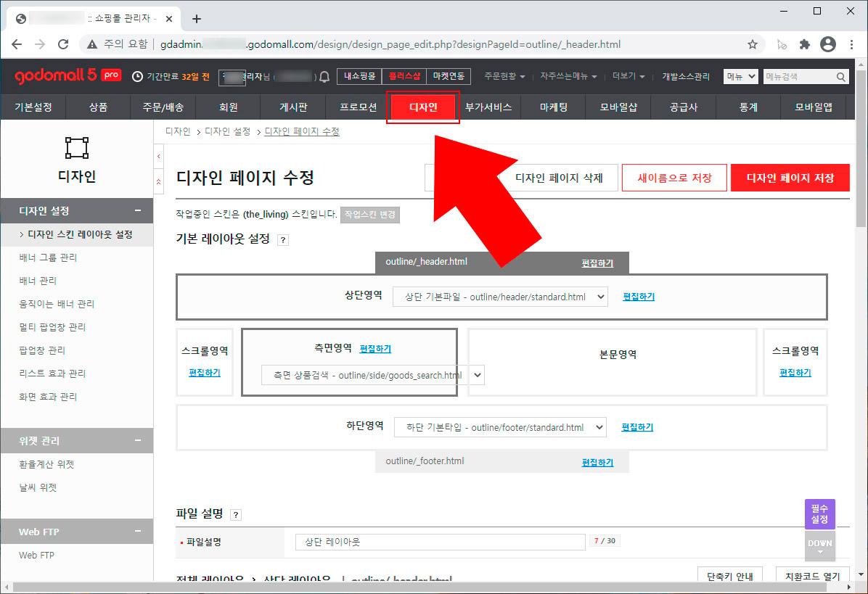Open 개발소스관리 link in top bar

pyautogui.click(x=685, y=76)
